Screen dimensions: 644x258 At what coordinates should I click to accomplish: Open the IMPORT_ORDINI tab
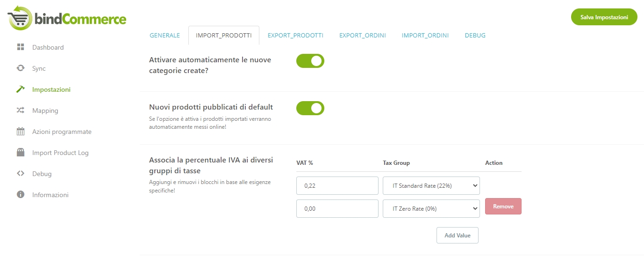pos(425,36)
